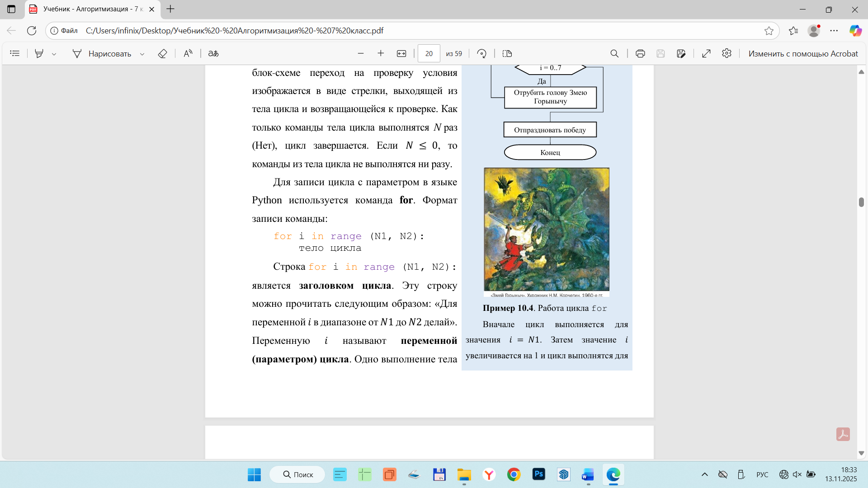Close the Учебник tab
Image resolution: width=868 pixels, height=488 pixels.
152,9
